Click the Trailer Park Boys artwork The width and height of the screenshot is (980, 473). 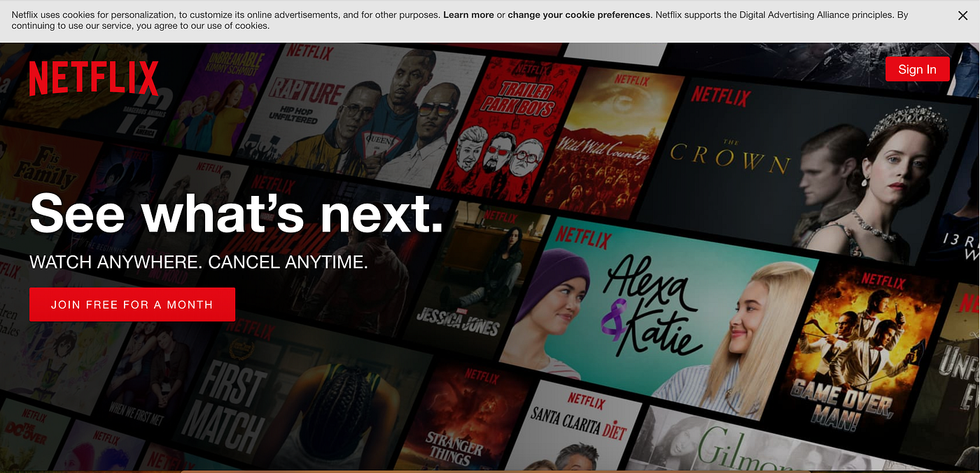point(518,126)
